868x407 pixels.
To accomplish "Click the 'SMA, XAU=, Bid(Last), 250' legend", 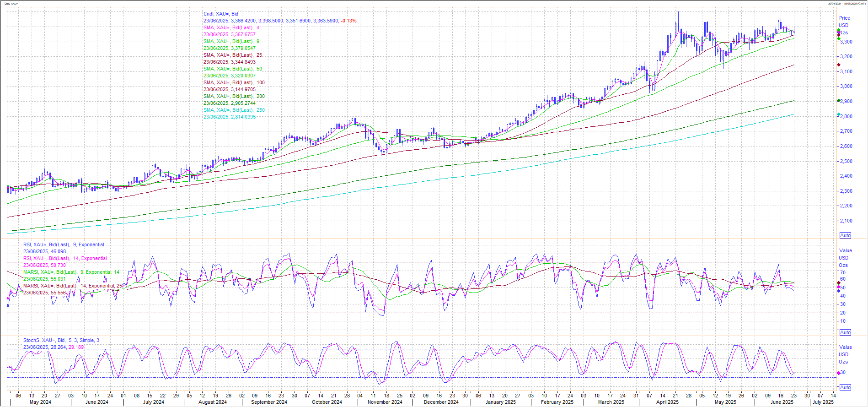I will (x=234, y=110).
